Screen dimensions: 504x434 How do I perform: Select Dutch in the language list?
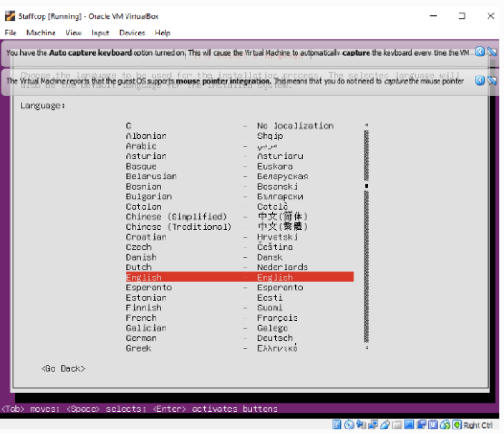[240, 267]
